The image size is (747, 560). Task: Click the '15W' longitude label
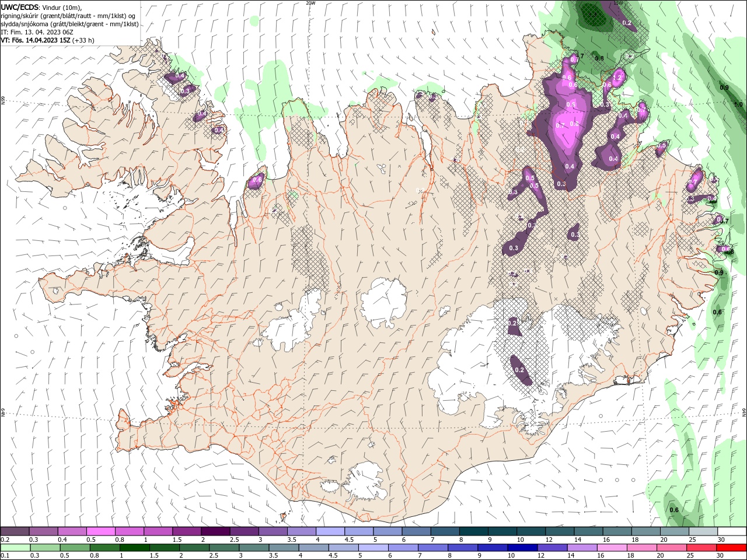tap(618, 3)
